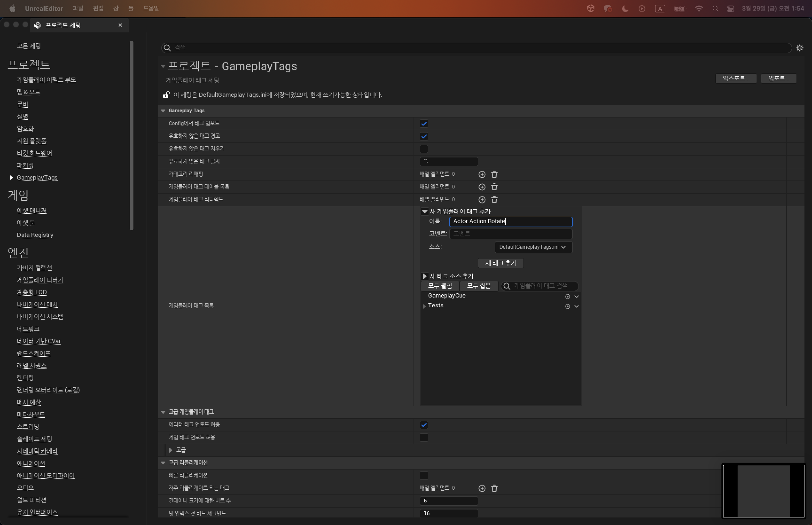Add element to 카테고리 리매핑 array
Viewport: 812px width, 525px height.
482,174
